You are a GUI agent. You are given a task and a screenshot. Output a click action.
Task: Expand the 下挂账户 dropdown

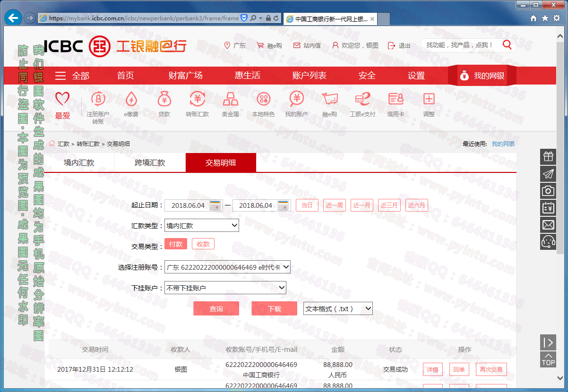pyautogui.click(x=225, y=288)
